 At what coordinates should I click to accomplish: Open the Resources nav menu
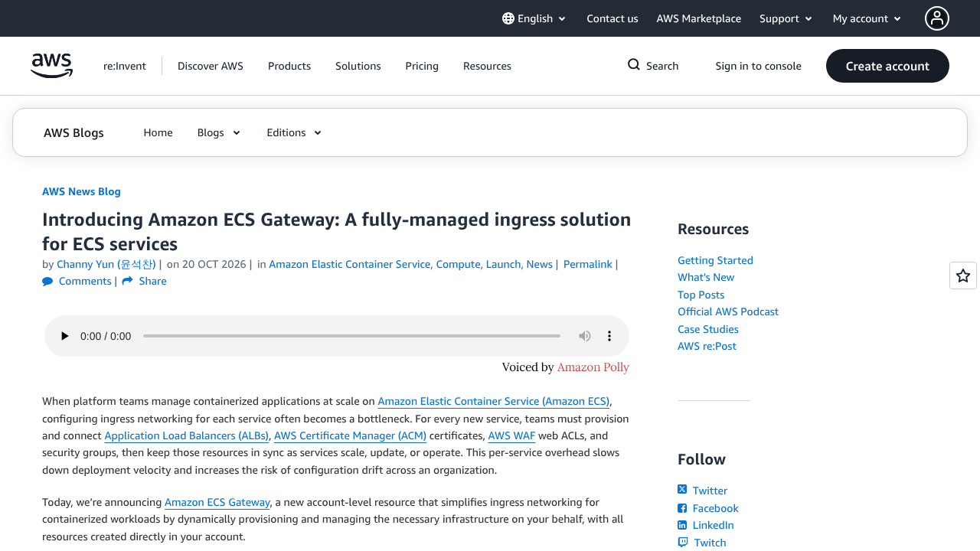(487, 66)
